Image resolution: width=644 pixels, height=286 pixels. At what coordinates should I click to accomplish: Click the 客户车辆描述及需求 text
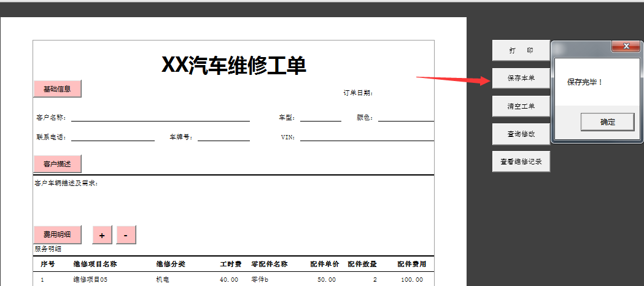[66, 183]
